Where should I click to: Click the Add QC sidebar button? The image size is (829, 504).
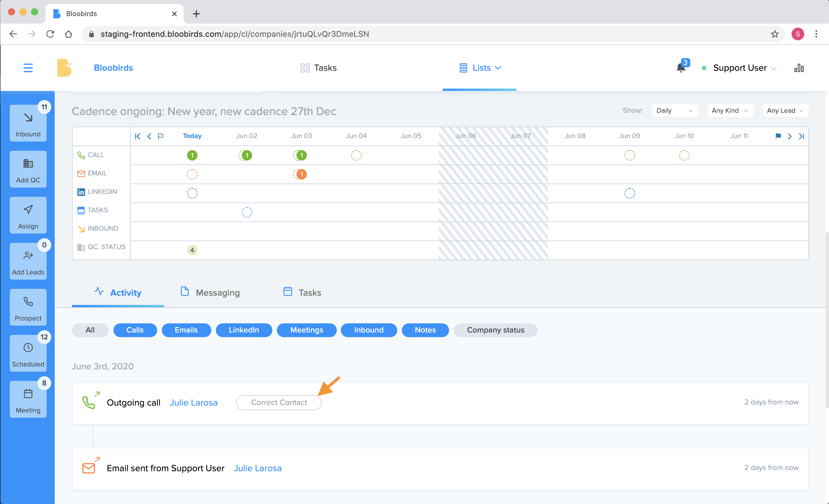coord(28,169)
